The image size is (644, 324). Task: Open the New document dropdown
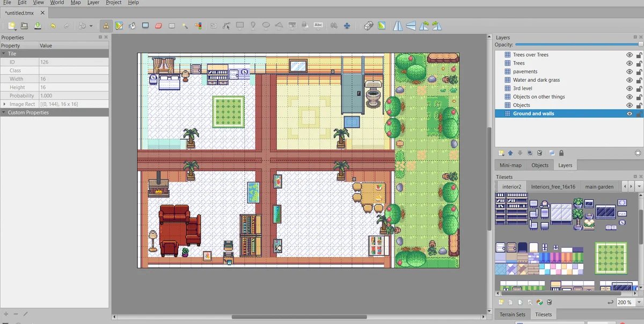[11, 25]
